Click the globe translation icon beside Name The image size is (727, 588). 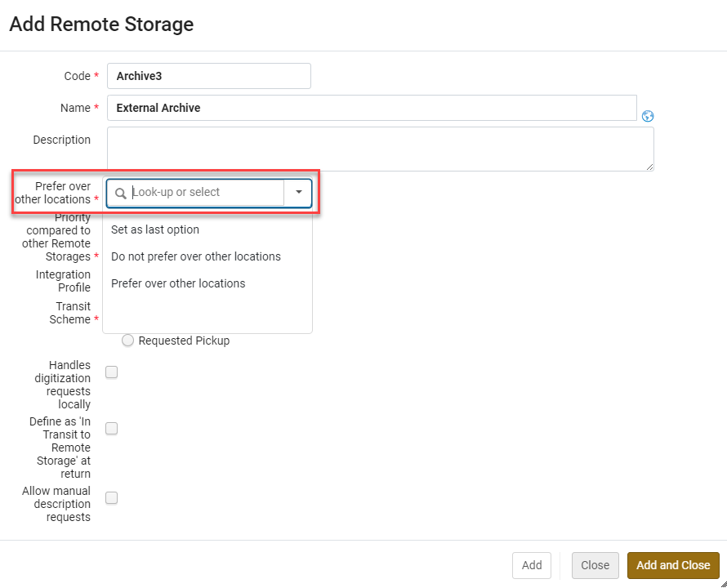[x=648, y=116]
